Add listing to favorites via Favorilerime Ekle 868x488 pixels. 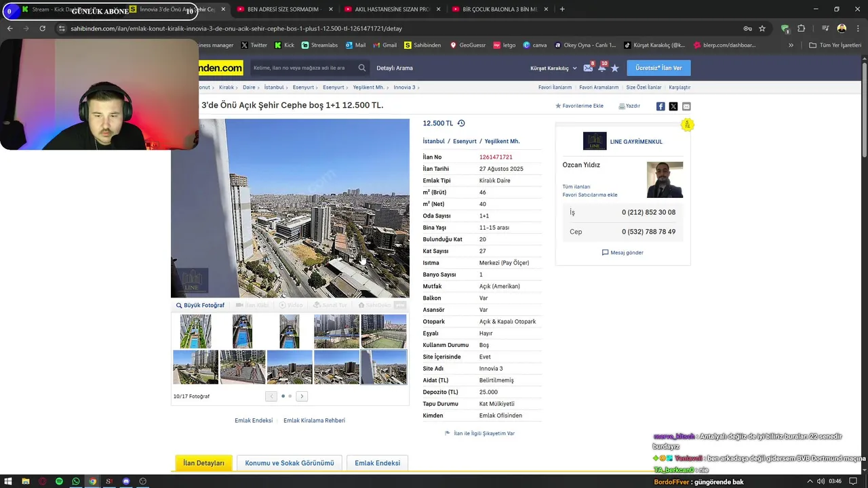580,106
